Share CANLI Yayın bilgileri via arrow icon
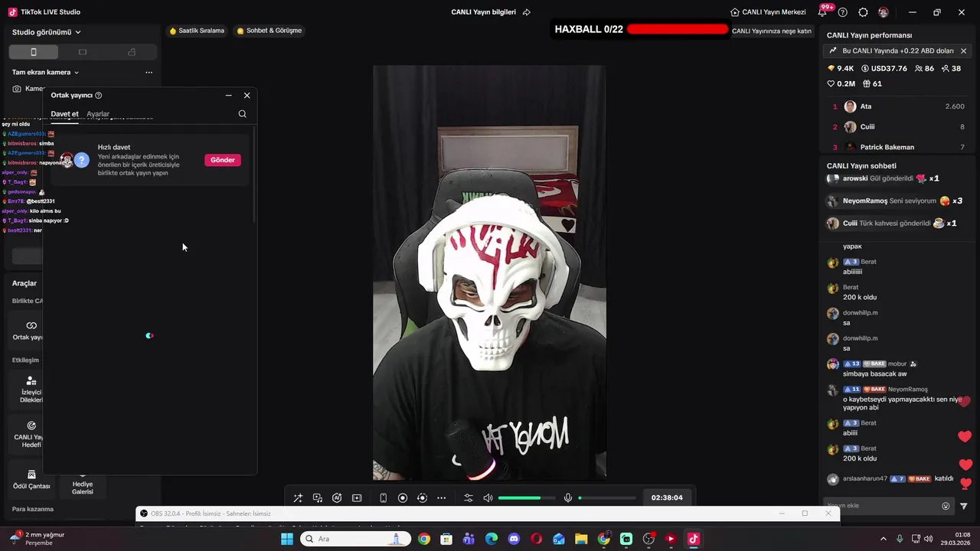 click(527, 12)
